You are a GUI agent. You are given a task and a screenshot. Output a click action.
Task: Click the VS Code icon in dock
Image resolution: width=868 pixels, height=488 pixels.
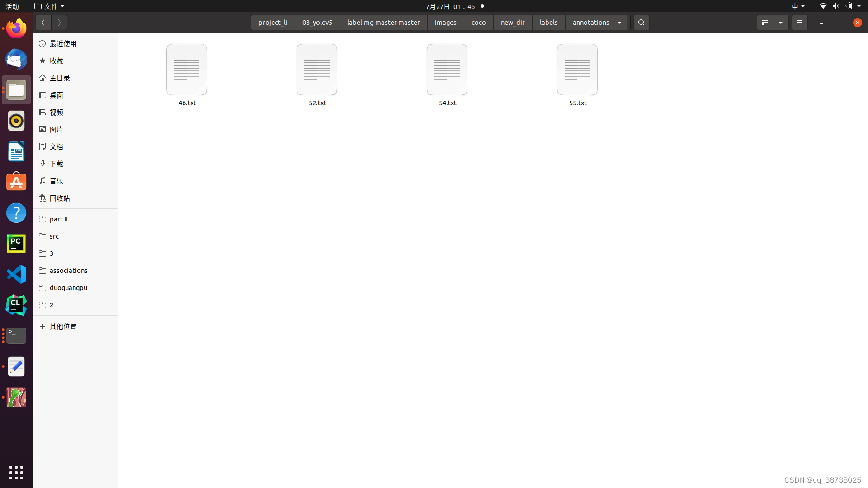[x=16, y=274]
